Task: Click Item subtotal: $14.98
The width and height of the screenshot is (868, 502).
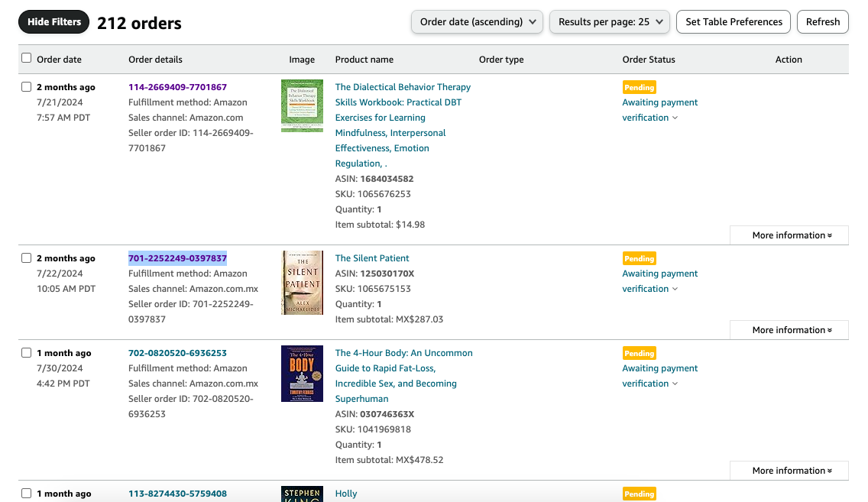Action: pos(380,224)
